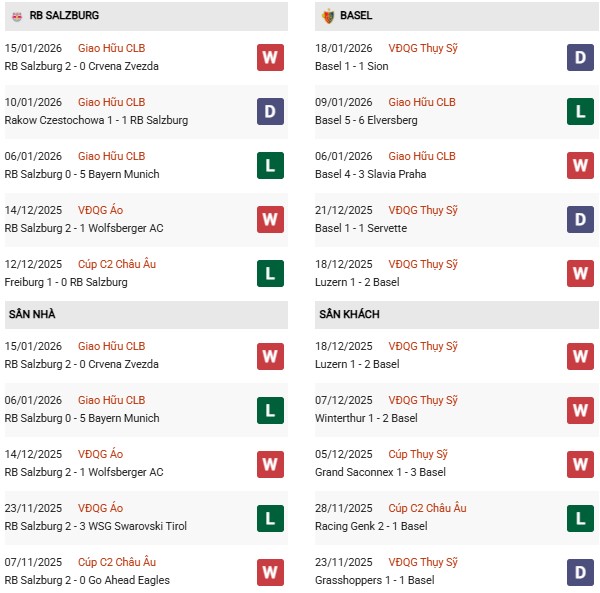The image size is (600, 593).
Task: Click the RB Salzburg team logo
Action: [17, 16]
